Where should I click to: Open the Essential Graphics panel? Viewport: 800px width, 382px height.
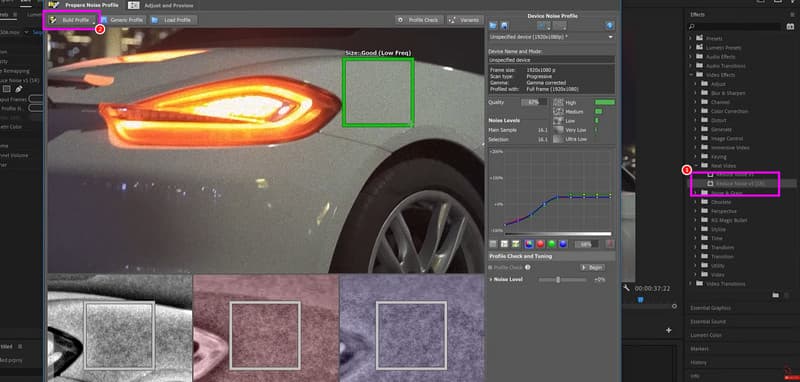(710, 308)
